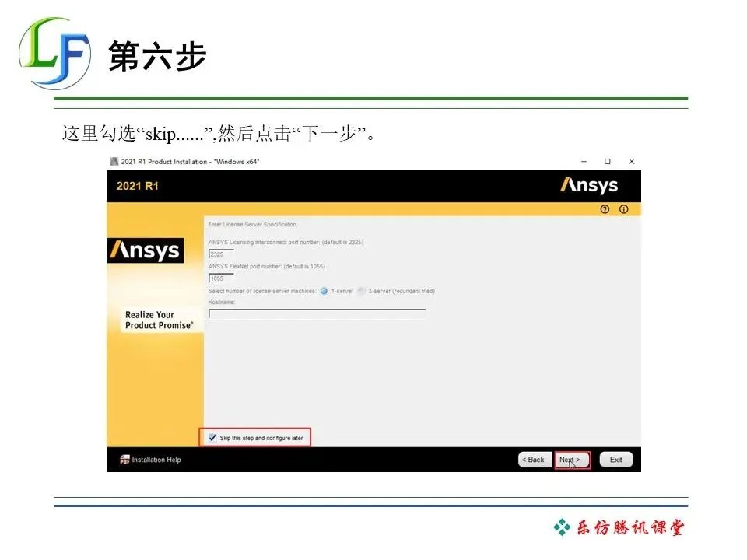Click the Exit button
Viewport: 747px width, 560px height.
pyautogui.click(x=616, y=460)
